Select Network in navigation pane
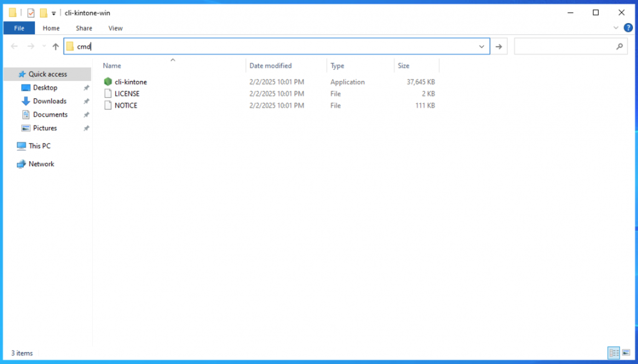The width and height of the screenshot is (638, 364). [41, 164]
